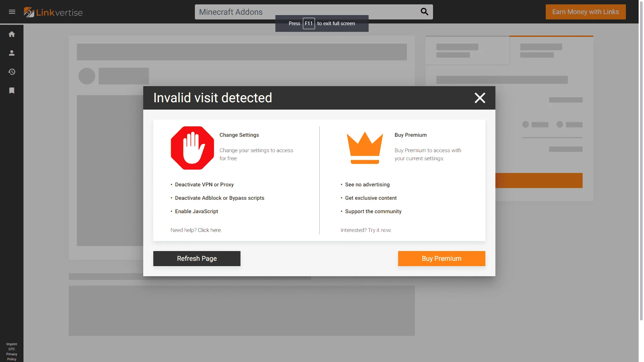Open the 'Need help? Click here.' link

[196, 230]
